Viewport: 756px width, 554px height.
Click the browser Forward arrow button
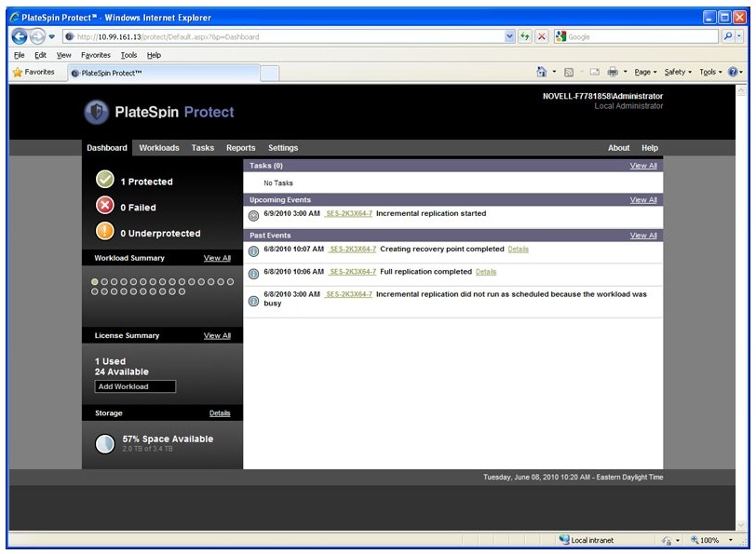point(37,36)
